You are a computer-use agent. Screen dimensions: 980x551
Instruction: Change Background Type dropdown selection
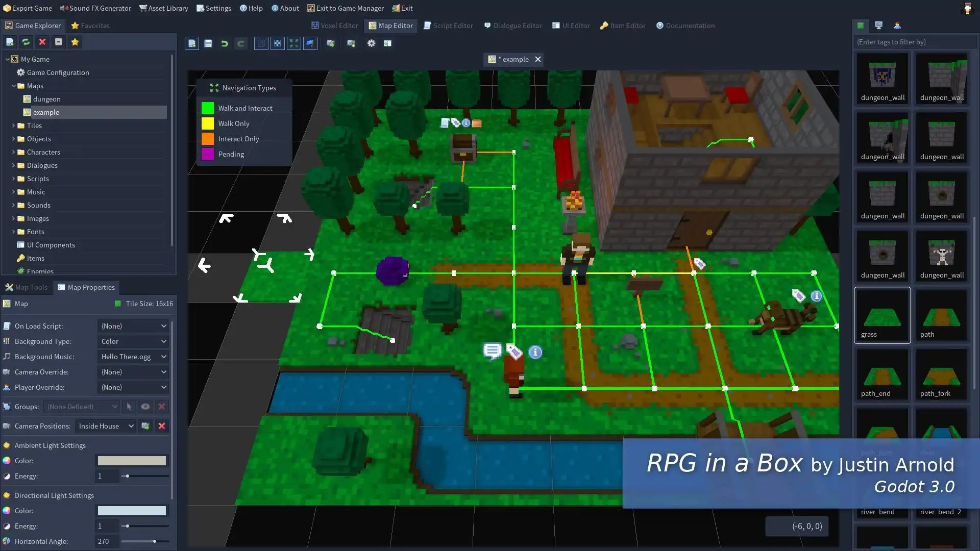133,341
